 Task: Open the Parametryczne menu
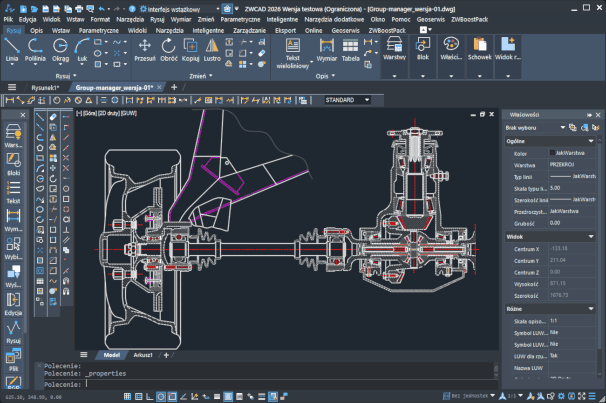(x=240, y=19)
